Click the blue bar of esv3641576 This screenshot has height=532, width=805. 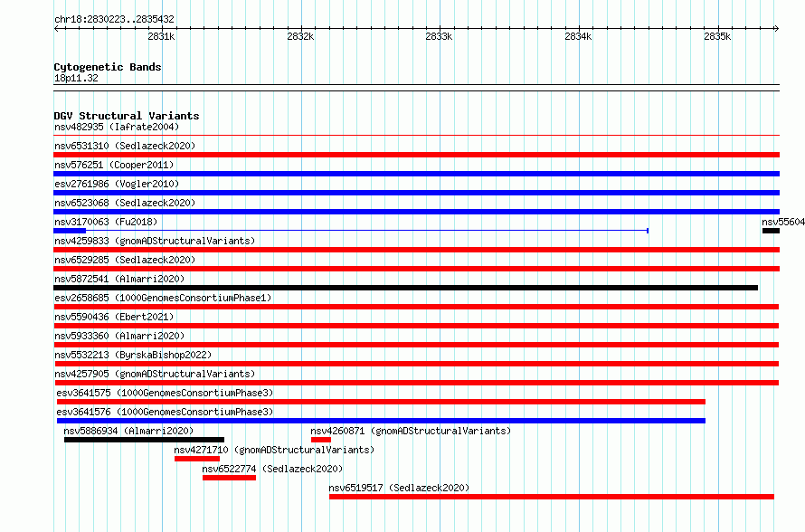point(381,421)
